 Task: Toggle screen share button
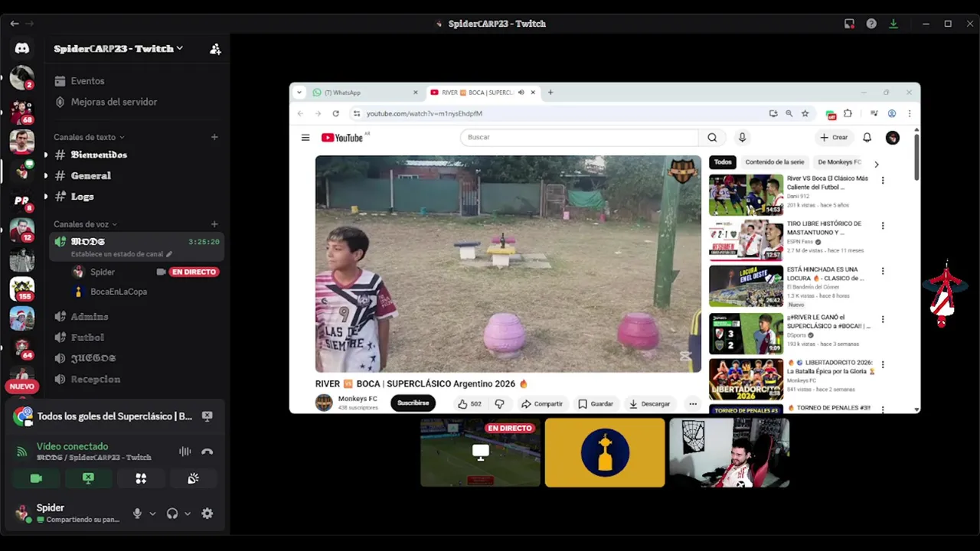(x=88, y=478)
